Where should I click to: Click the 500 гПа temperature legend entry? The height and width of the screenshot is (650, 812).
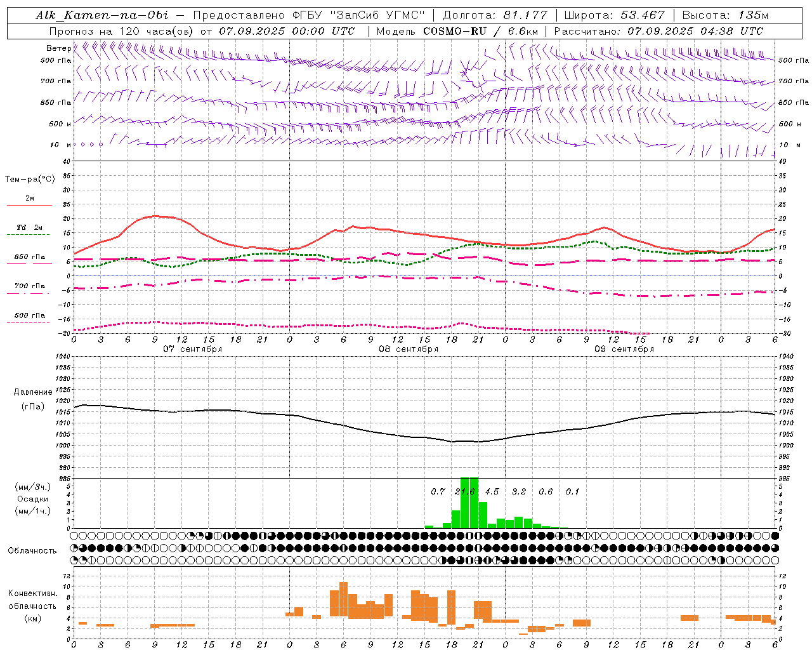click(x=30, y=315)
